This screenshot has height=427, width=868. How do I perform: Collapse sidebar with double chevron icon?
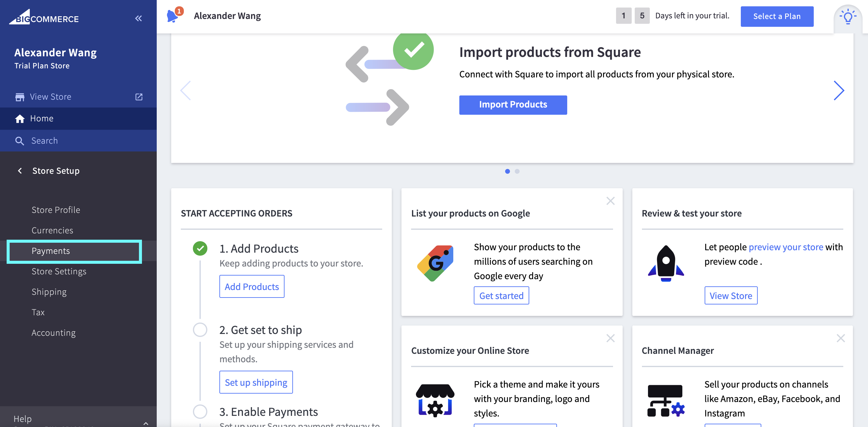[138, 19]
